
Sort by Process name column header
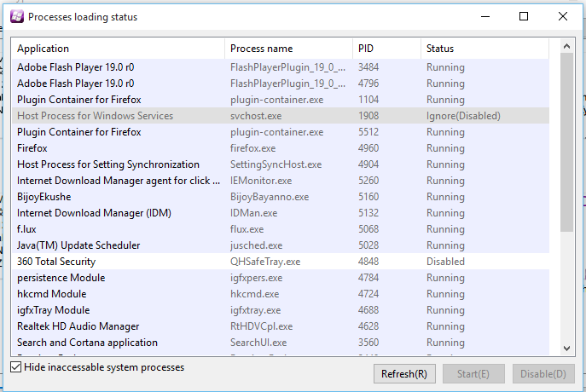[x=288, y=49]
